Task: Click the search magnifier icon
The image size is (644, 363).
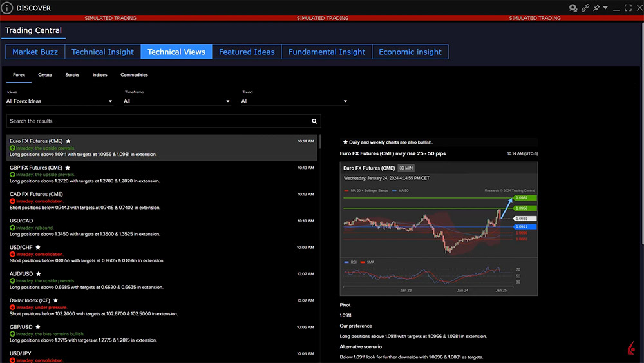Action: point(314,121)
